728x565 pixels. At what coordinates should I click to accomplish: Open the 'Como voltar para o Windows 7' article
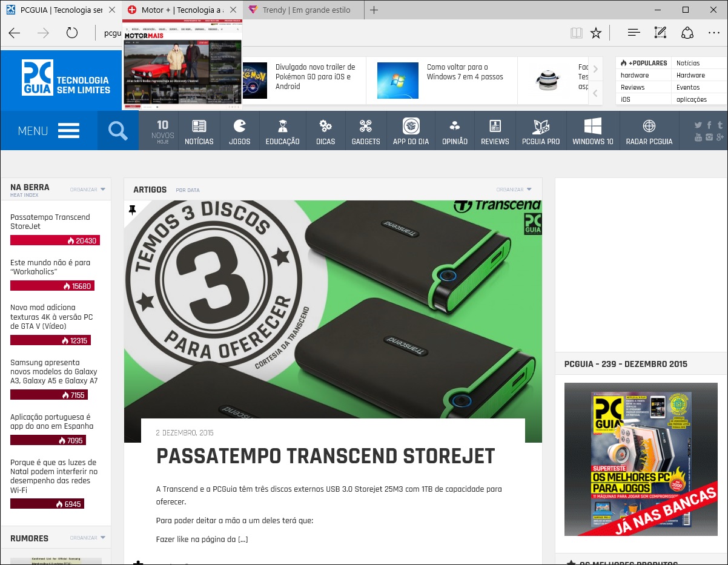(465, 71)
